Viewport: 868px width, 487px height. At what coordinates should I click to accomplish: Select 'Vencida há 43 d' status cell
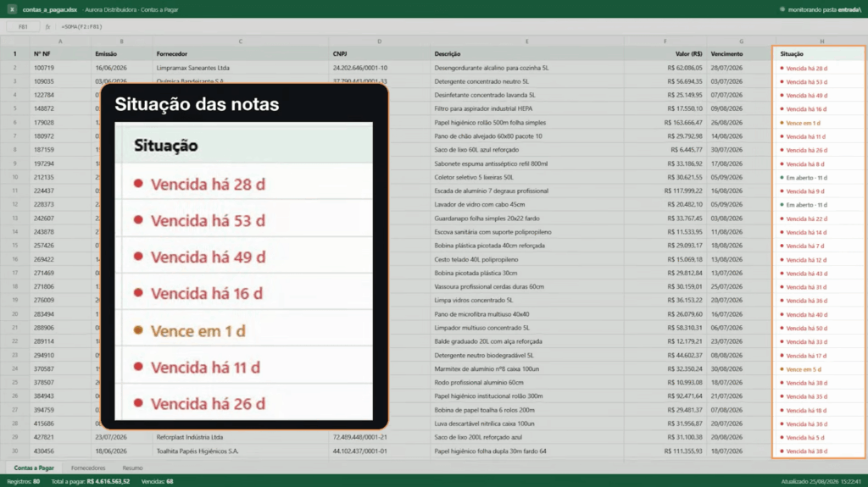click(820, 274)
